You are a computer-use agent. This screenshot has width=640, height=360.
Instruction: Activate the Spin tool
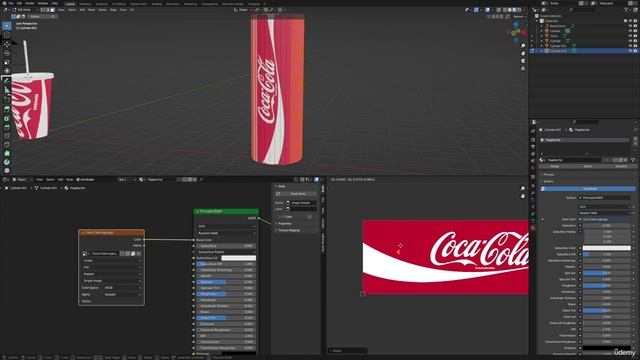click(7, 162)
